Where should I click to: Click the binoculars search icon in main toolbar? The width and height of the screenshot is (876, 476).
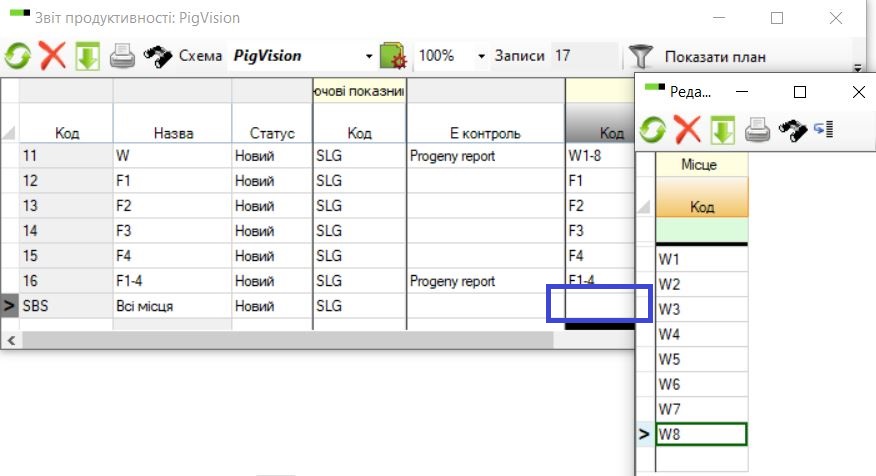pyautogui.click(x=158, y=56)
